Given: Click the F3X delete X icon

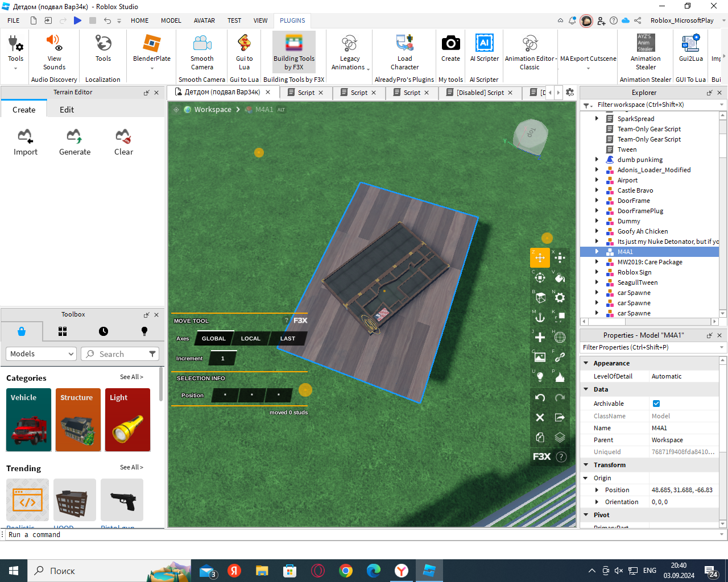Looking at the screenshot, I should [540, 417].
